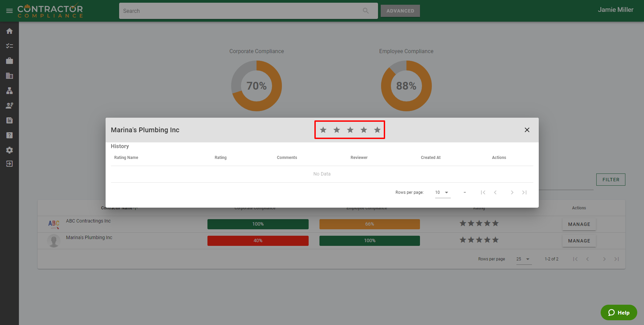Image resolution: width=644 pixels, height=325 pixels.
Task: Expand dialog rows per page dropdown
Action: tap(442, 192)
